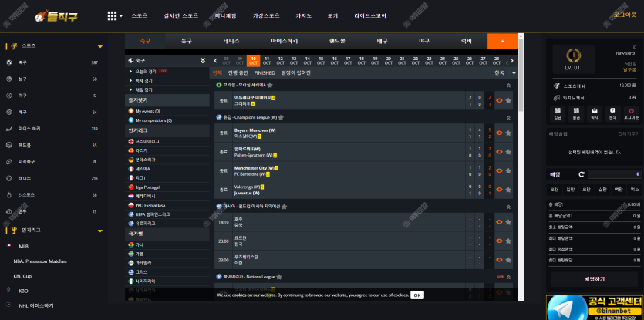Select 카지노 in top navigation menu

303,15
